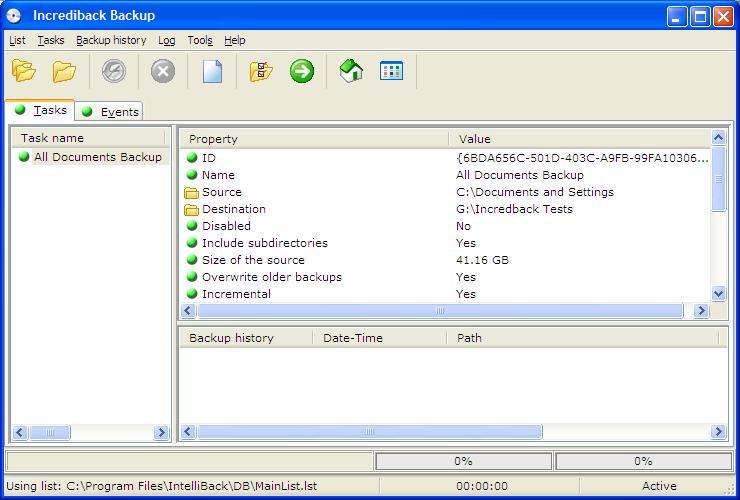Click the Active status text
740x500 pixels.
tap(659, 486)
